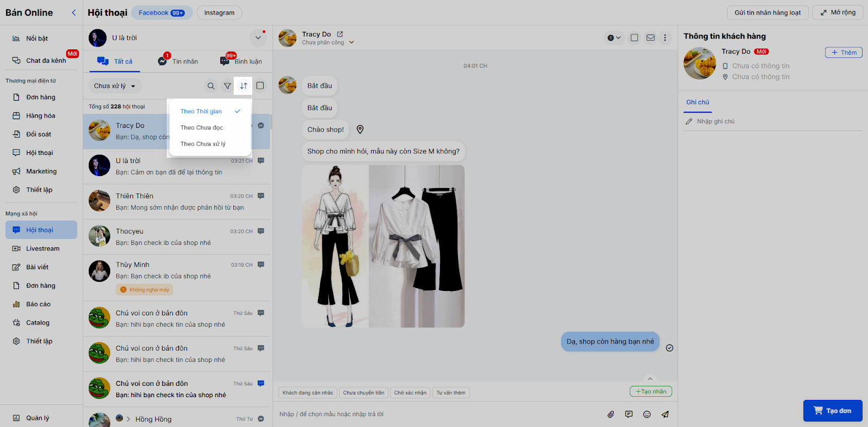
Task: Select the Theo Chưa đọc sort option
Action: point(210,127)
